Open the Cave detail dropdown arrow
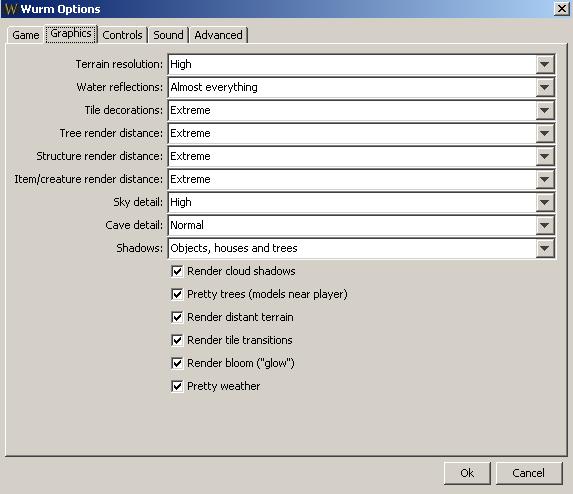This screenshot has width=573, height=494. [x=545, y=225]
